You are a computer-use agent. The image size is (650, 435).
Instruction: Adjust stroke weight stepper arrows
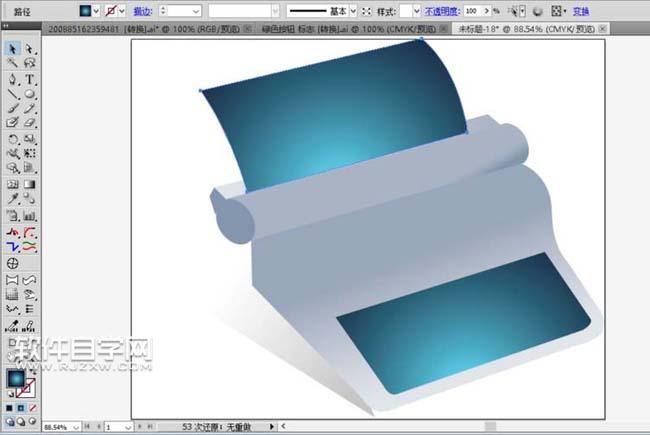tap(163, 11)
